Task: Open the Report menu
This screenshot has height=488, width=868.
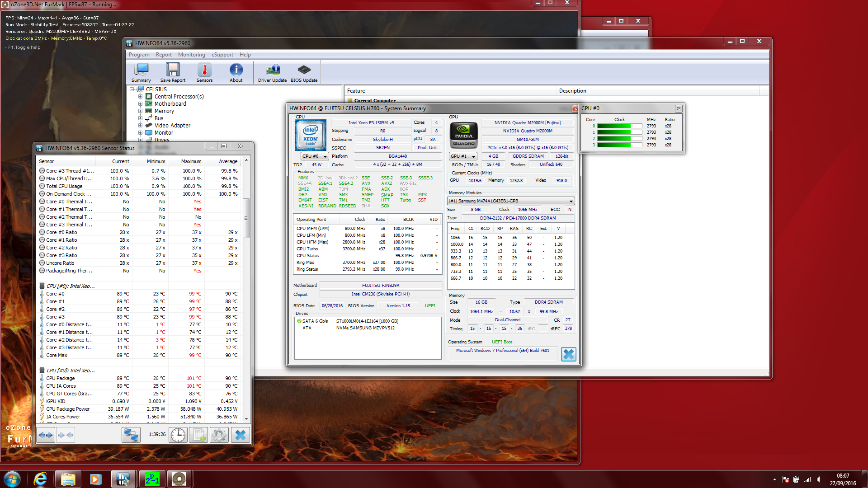Action: pos(164,55)
